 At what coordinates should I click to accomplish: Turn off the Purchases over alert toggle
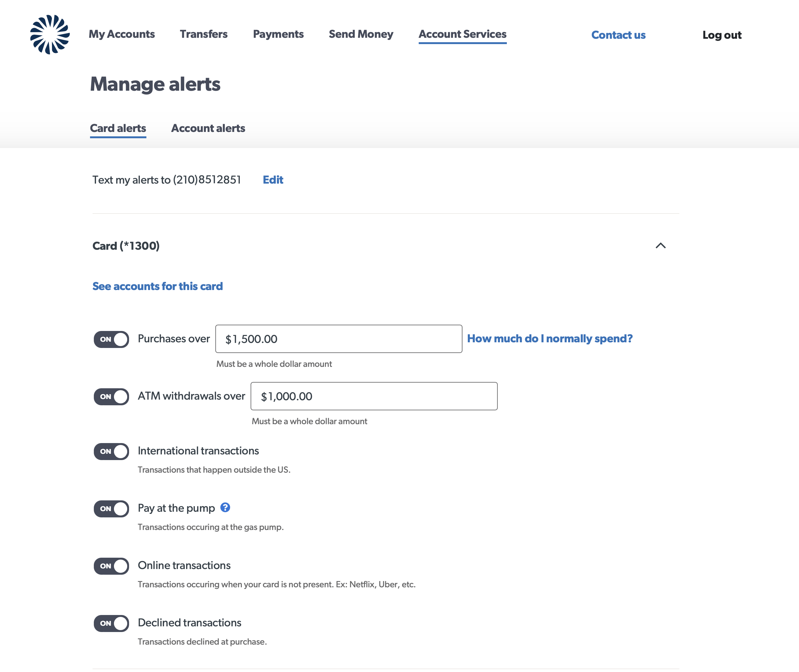(x=111, y=339)
